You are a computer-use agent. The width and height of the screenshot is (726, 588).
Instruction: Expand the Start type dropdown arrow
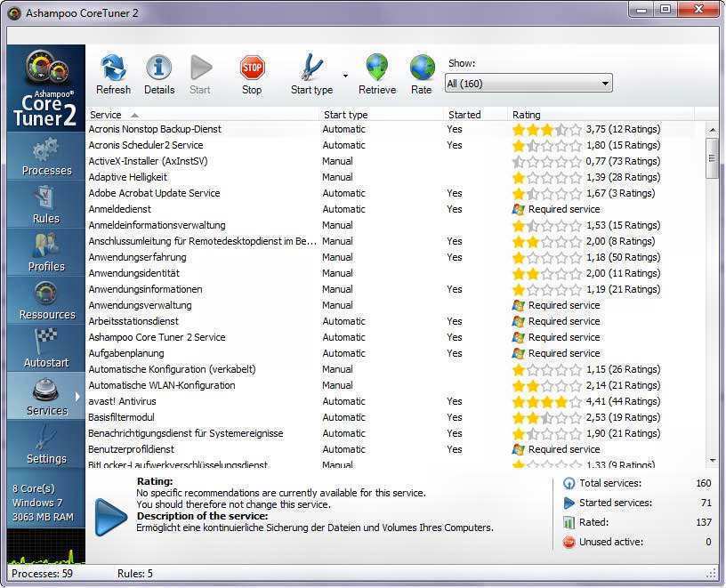345,76
